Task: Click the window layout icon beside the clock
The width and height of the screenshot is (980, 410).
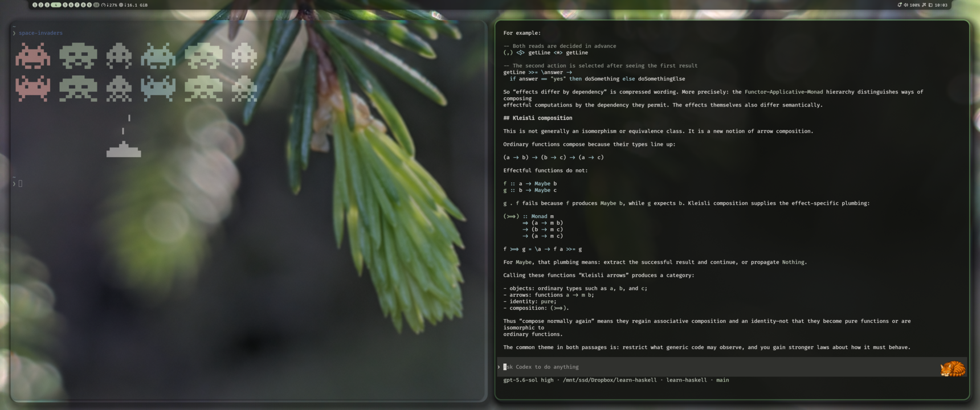Action: (930, 5)
